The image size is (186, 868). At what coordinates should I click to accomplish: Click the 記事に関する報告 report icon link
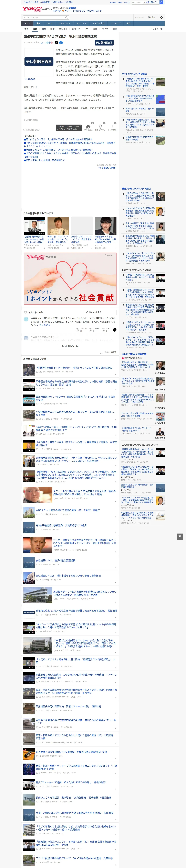click(x=31, y=130)
